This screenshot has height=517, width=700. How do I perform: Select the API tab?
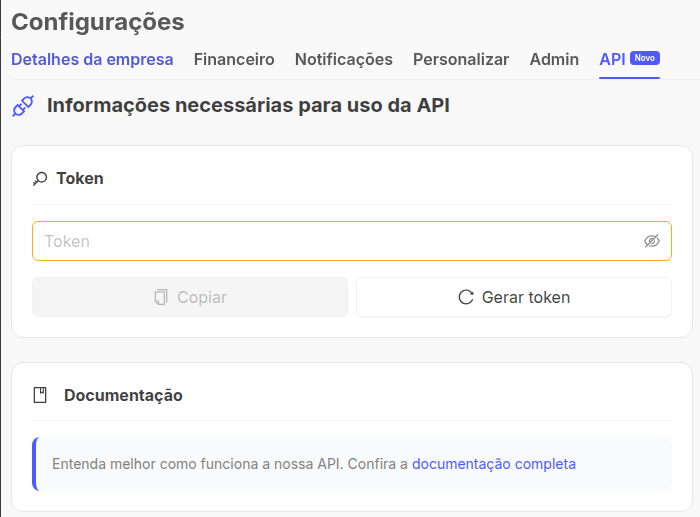(612, 59)
